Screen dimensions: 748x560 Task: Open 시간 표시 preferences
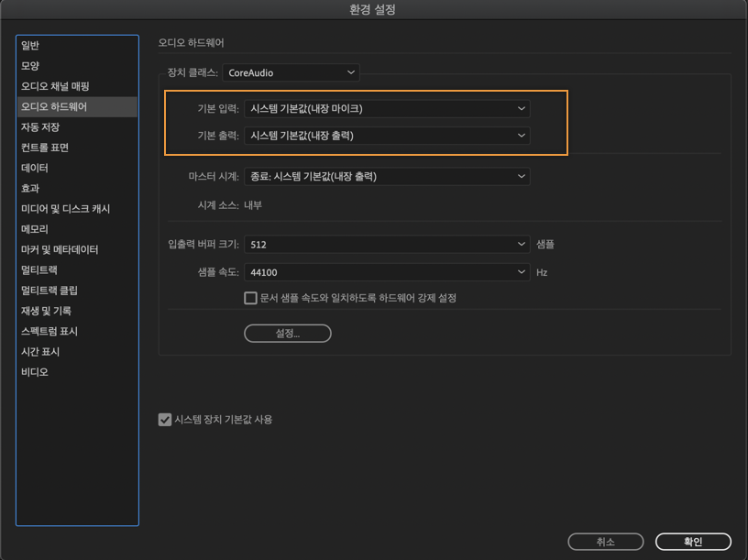coord(77,352)
